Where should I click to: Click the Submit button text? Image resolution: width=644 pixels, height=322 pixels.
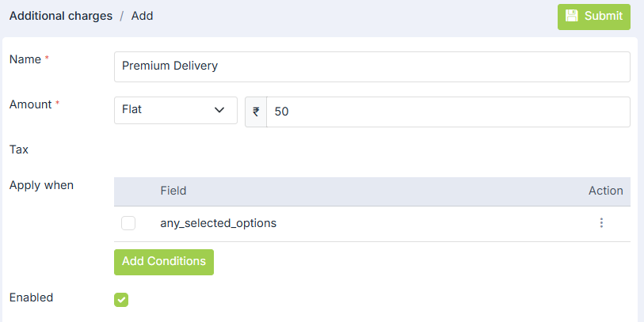coord(604,16)
